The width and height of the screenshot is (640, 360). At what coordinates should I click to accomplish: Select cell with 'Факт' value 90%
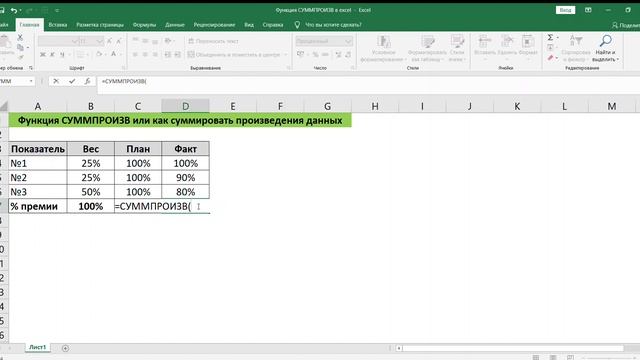185,178
